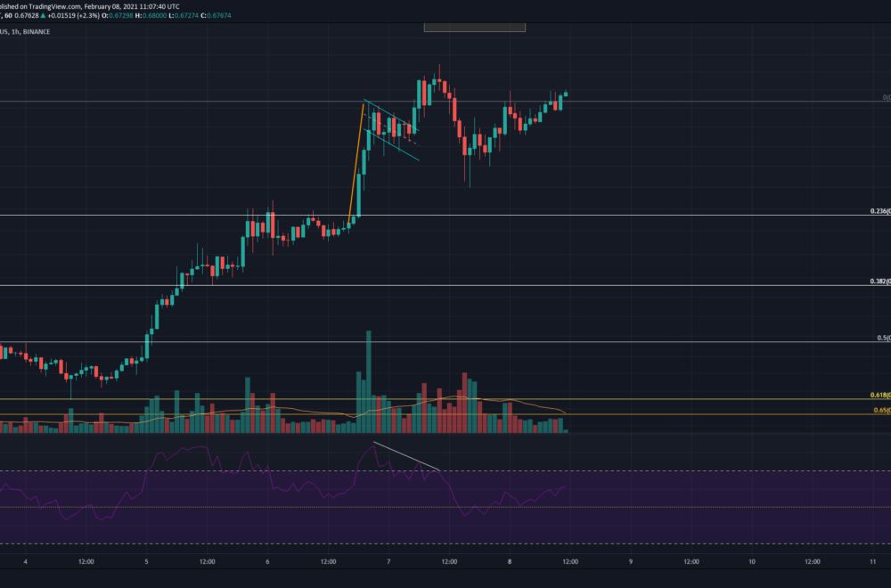The height and width of the screenshot is (588, 891).
Task: Select the orange flagpole trend line
Action: [x=356, y=163]
